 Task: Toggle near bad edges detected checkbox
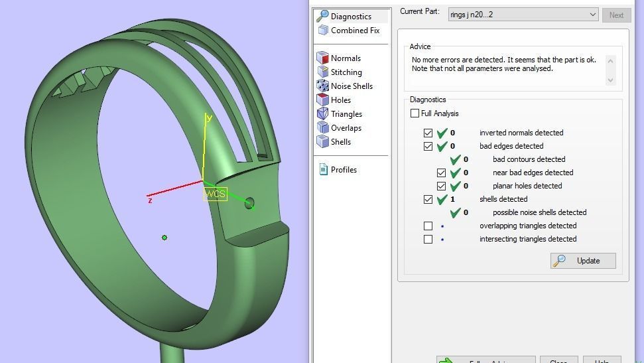tap(441, 173)
